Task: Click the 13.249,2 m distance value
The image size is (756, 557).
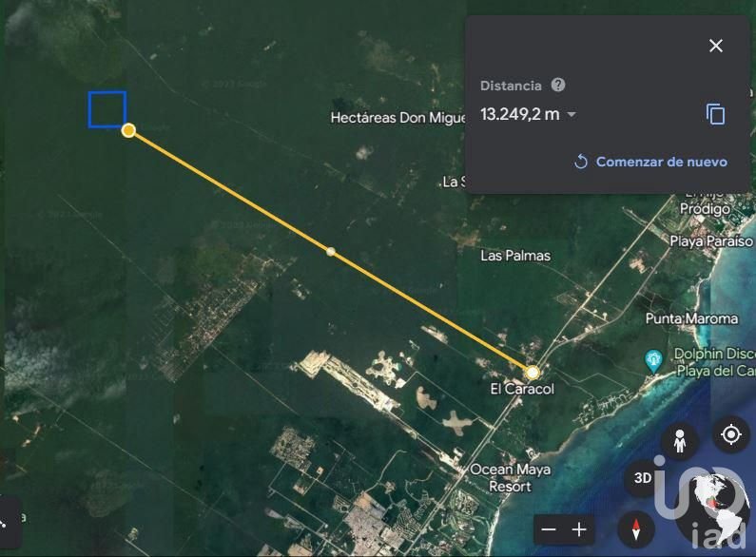Action: (520, 114)
